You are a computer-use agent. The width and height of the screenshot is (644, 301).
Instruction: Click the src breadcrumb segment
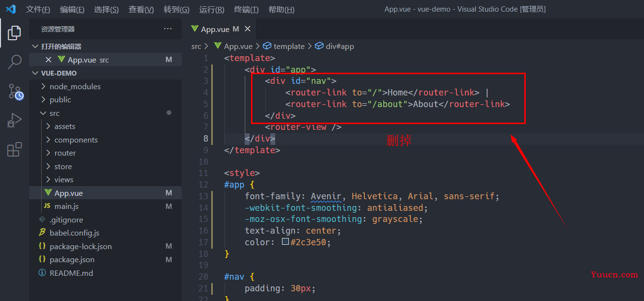pyautogui.click(x=196, y=46)
